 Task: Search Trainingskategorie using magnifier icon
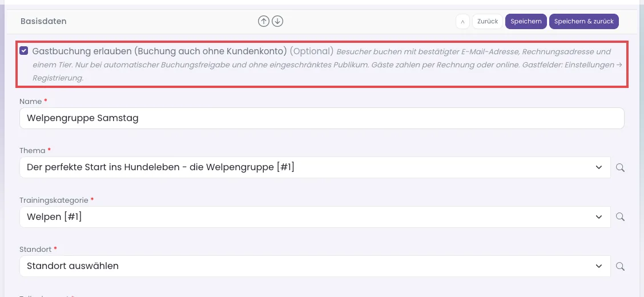[620, 217]
